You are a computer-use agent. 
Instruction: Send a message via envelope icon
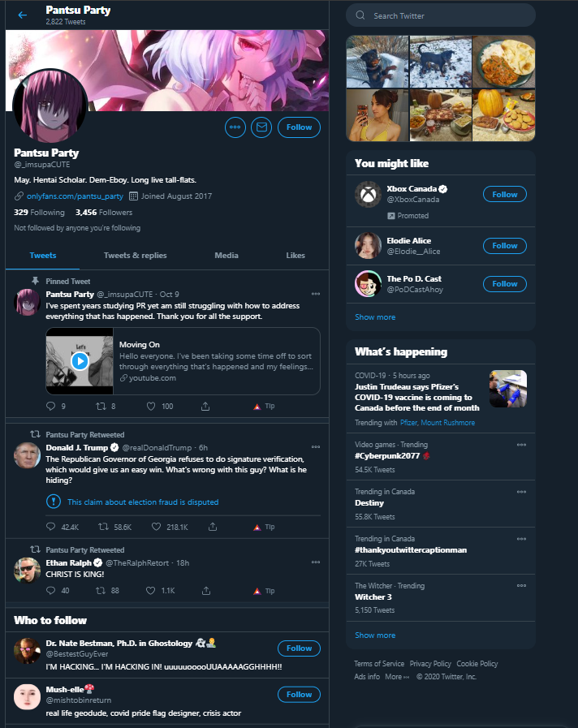pyautogui.click(x=261, y=127)
